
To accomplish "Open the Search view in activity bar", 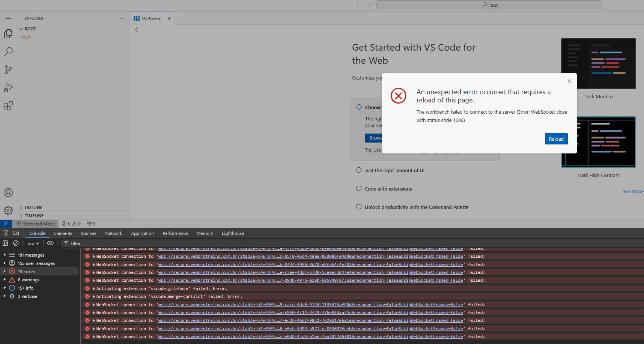I will pyautogui.click(x=8, y=51).
